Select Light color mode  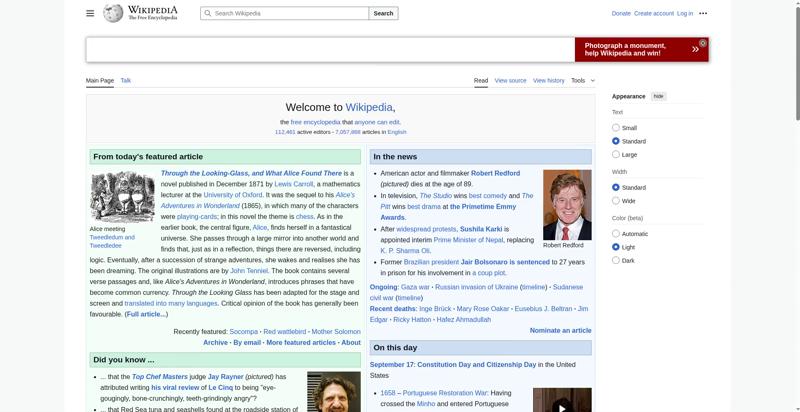click(x=616, y=247)
